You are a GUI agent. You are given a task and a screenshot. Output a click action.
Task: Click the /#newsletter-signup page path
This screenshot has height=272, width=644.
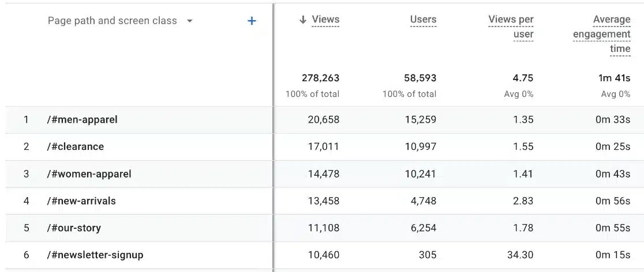coord(95,255)
